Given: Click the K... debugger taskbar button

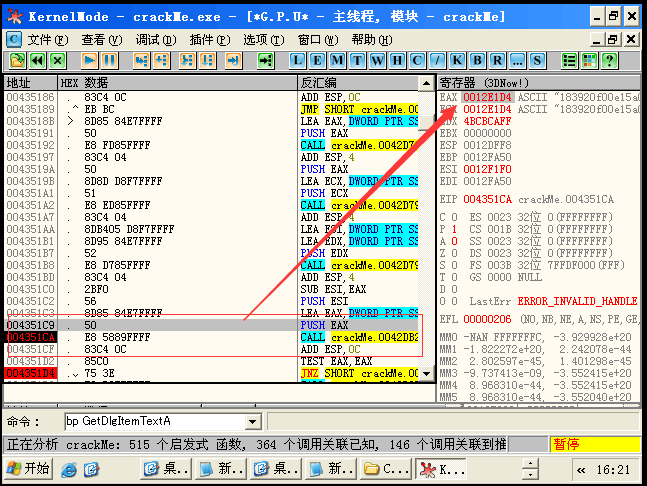Looking at the screenshot, I should [440, 469].
